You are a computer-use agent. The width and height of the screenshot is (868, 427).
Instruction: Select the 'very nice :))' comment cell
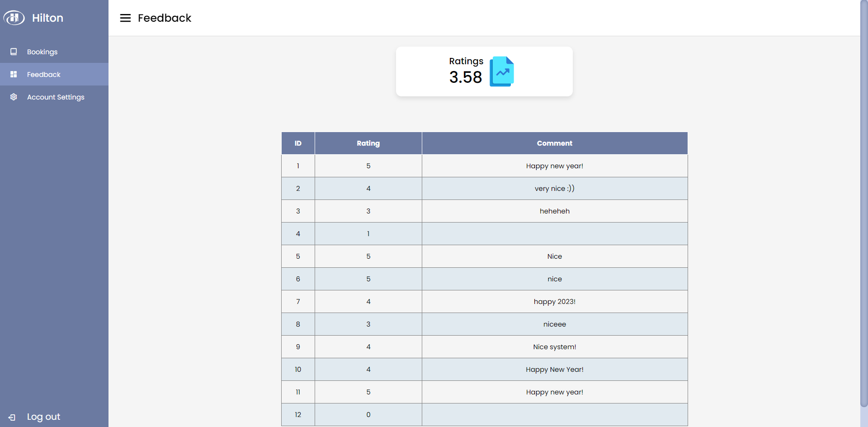pos(554,189)
